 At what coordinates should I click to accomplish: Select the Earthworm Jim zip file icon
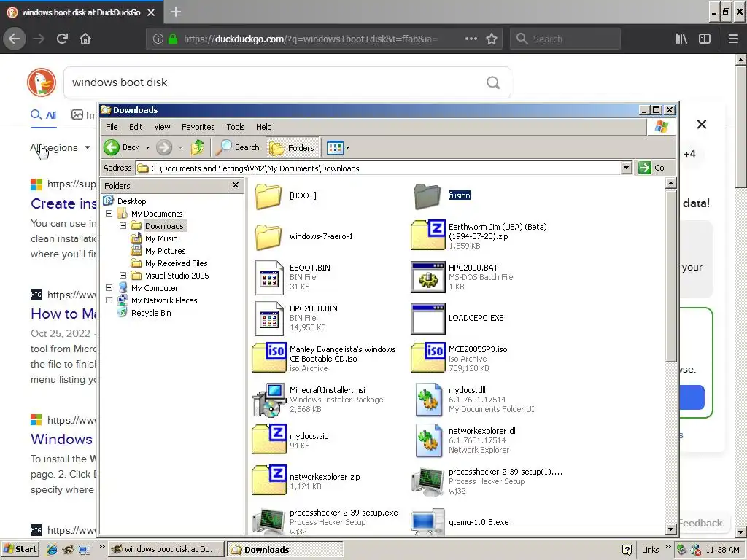pyautogui.click(x=427, y=235)
